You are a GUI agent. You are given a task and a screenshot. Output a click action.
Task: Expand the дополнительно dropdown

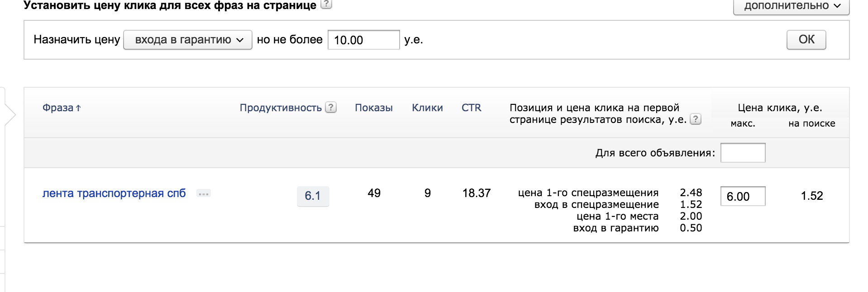(791, 6)
